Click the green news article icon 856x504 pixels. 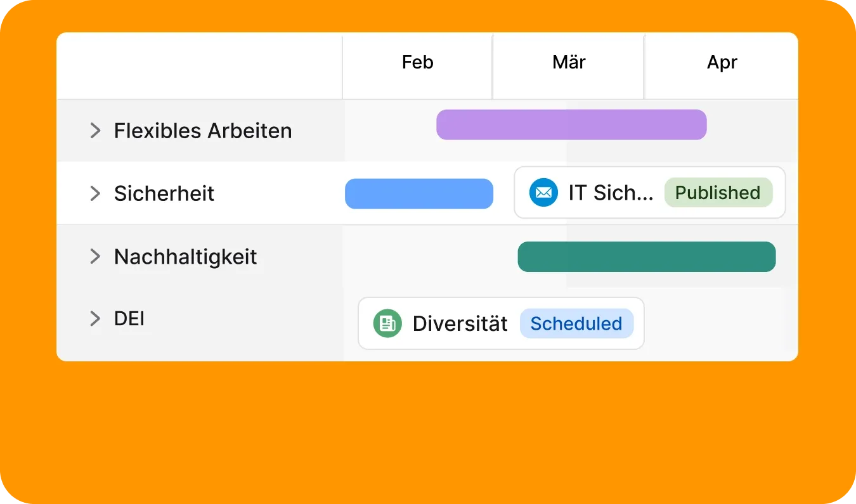[387, 323]
